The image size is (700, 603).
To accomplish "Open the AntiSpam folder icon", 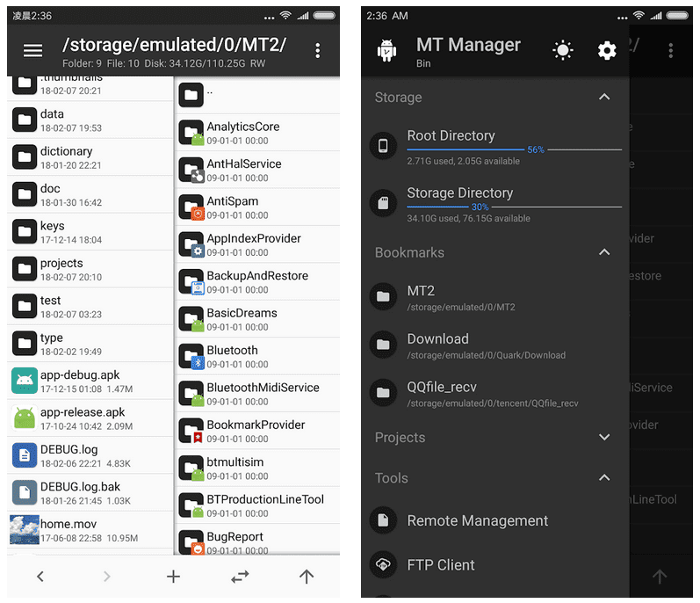I will (x=191, y=207).
